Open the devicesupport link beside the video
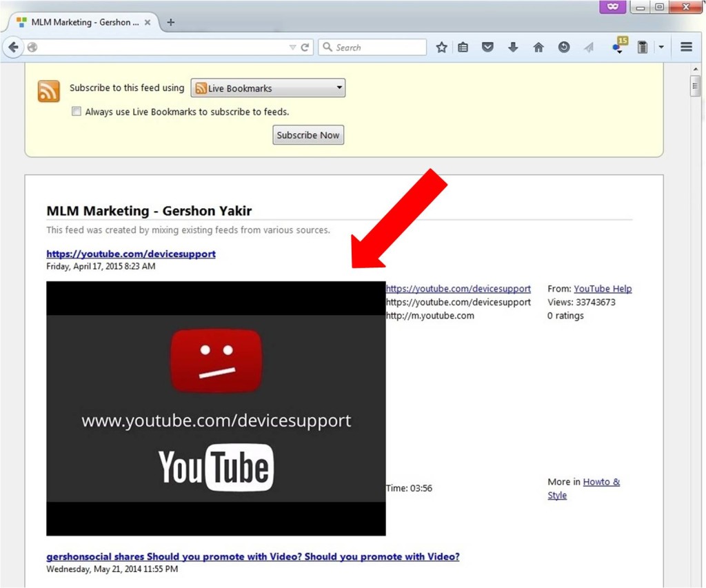The height and width of the screenshot is (588, 706). (x=458, y=289)
